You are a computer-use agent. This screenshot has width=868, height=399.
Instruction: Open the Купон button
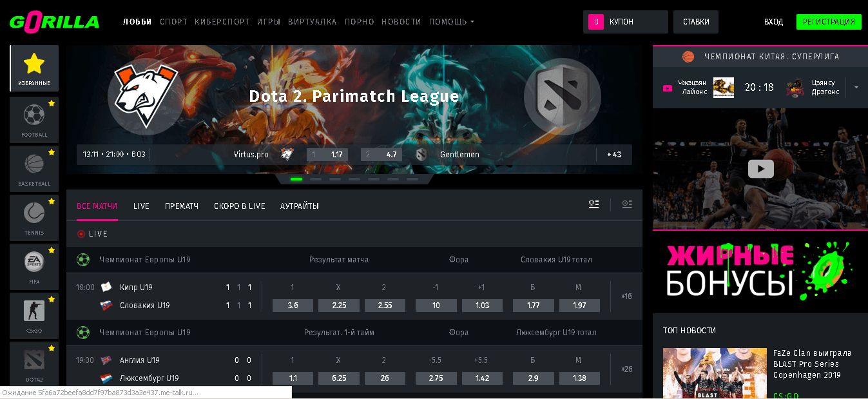(x=625, y=22)
